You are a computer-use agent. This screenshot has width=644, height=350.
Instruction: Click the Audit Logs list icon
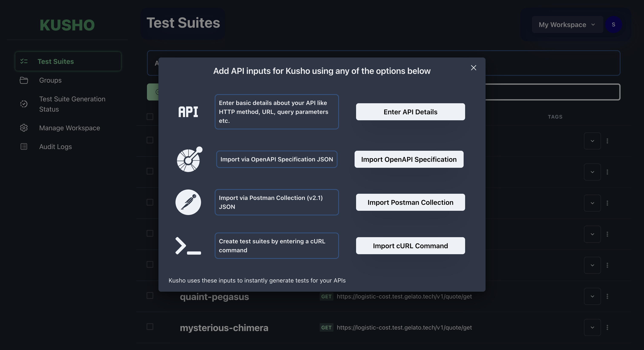[24, 146]
